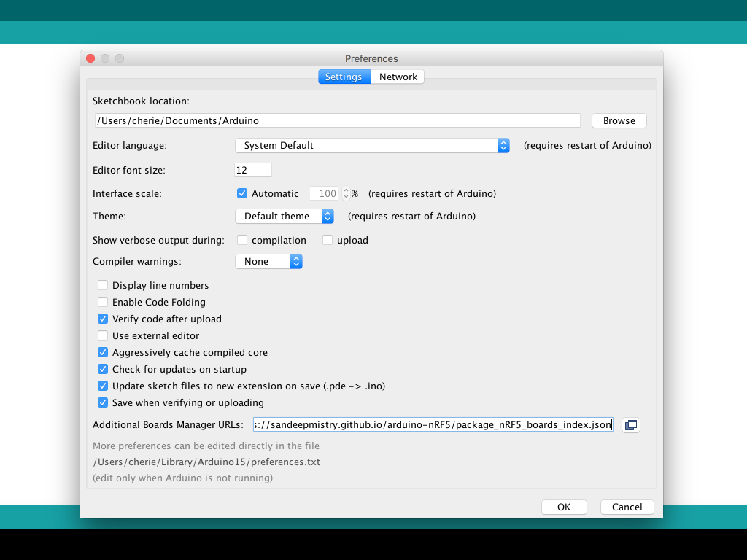Click the Preferences window title bar text
Image resolution: width=747 pixels, height=560 pixels.
[371, 58]
